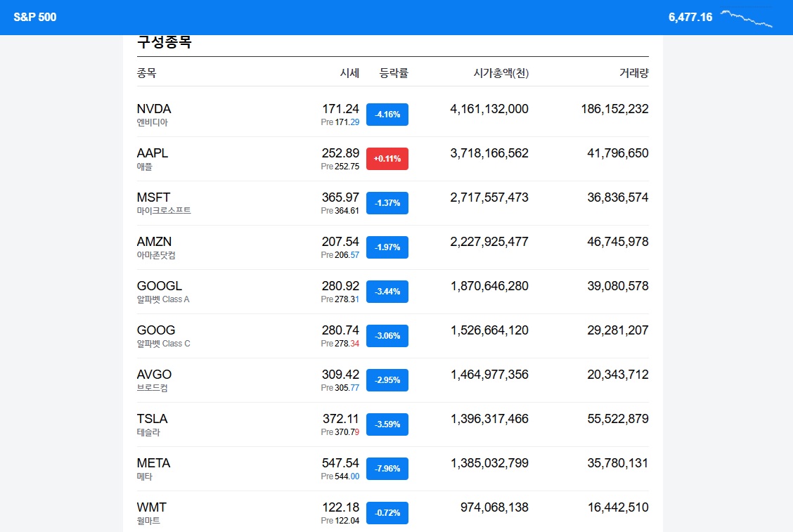
Task: Open the WMT stock link
Action: 151,507
